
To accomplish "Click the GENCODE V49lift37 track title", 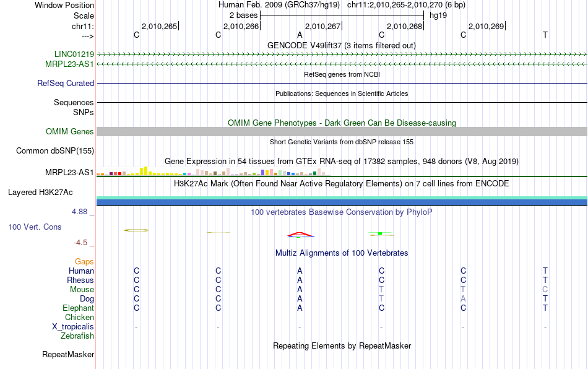I will point(342,45).
